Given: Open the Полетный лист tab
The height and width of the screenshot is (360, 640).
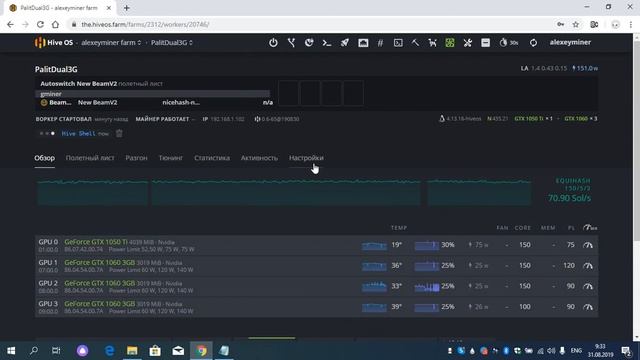Looking at the screenshot, I should coord(90,158).
